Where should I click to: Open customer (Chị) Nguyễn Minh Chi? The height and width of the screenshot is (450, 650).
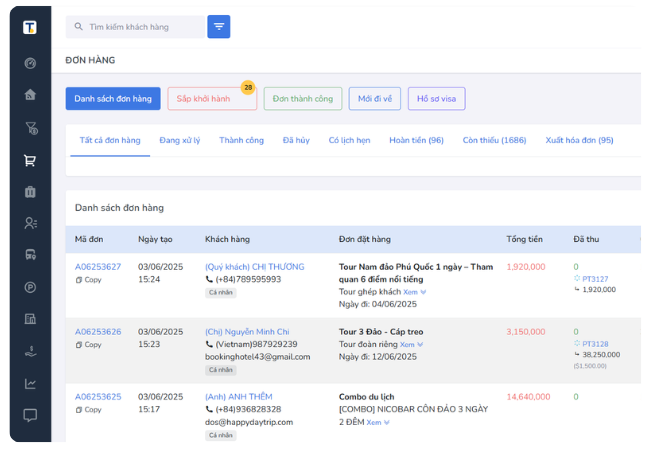247,332
